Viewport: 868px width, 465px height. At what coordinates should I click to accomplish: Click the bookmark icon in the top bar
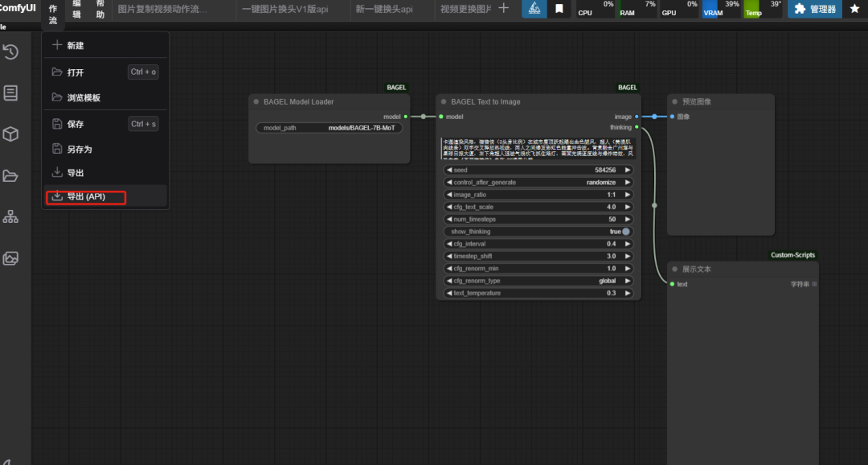[x=559, y=9]
